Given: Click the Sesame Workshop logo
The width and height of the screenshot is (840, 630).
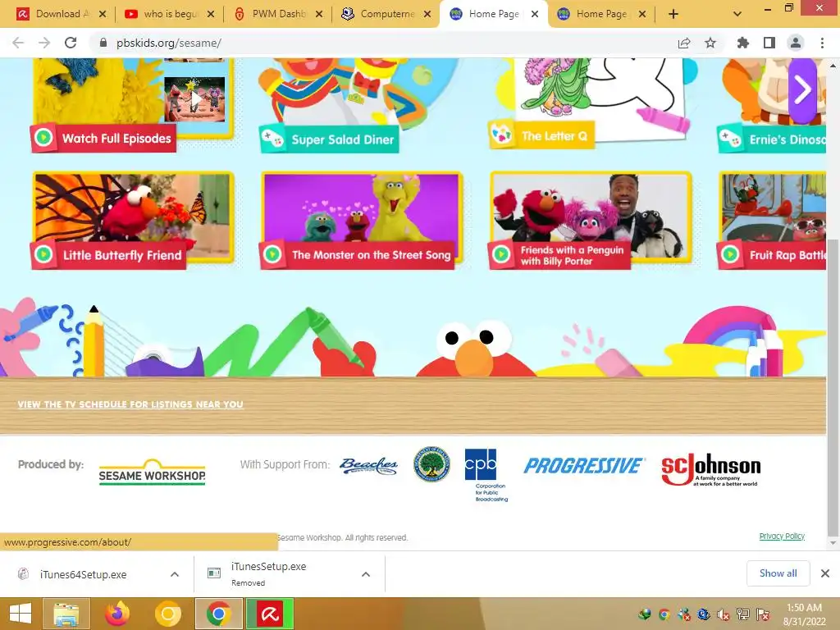Looking at the screenshot, I should [152, 472].
